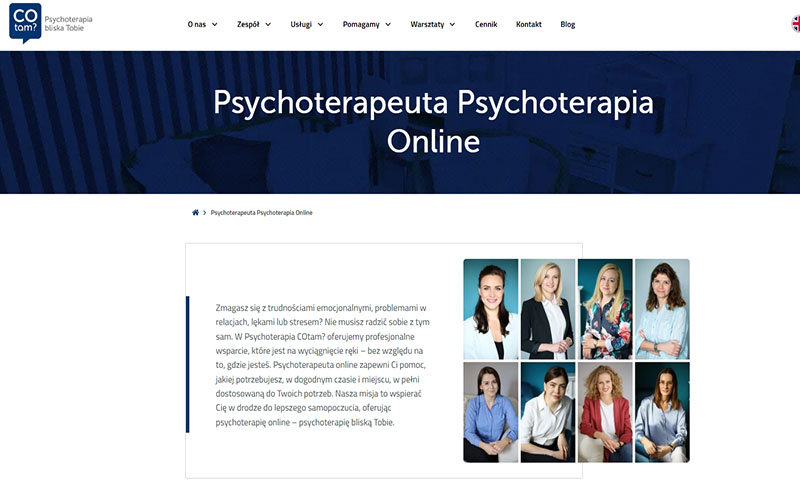Viewport: 800px width, 500px height.
Task: Go to the Kontakt page
Action: click(x=529, y=24)
